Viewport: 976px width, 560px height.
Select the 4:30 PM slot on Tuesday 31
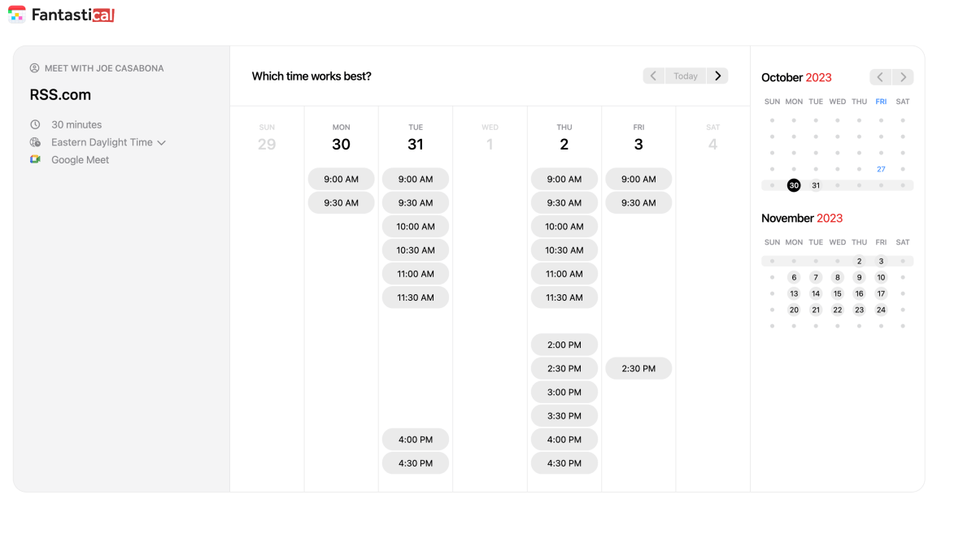(x=416, y=462)
